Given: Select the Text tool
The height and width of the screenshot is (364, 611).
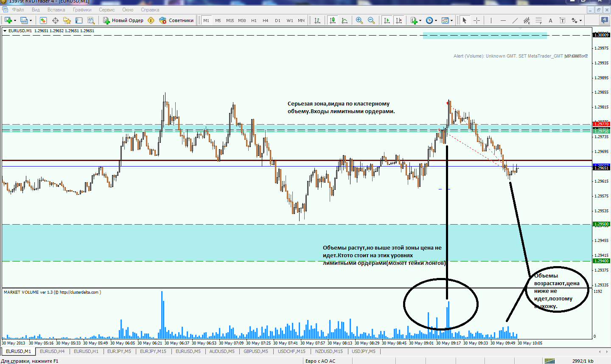Looking at the screenshot, I should (551, 20).
